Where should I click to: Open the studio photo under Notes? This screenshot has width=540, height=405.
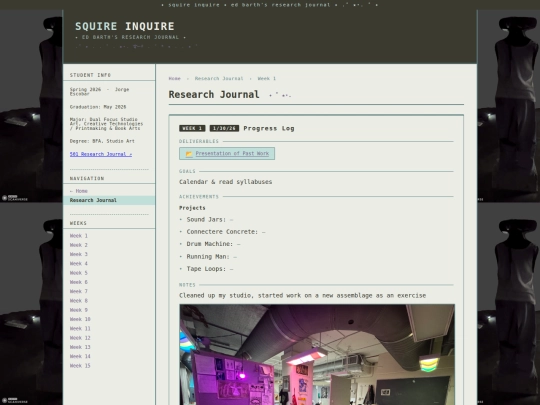(x=317, y=355)
